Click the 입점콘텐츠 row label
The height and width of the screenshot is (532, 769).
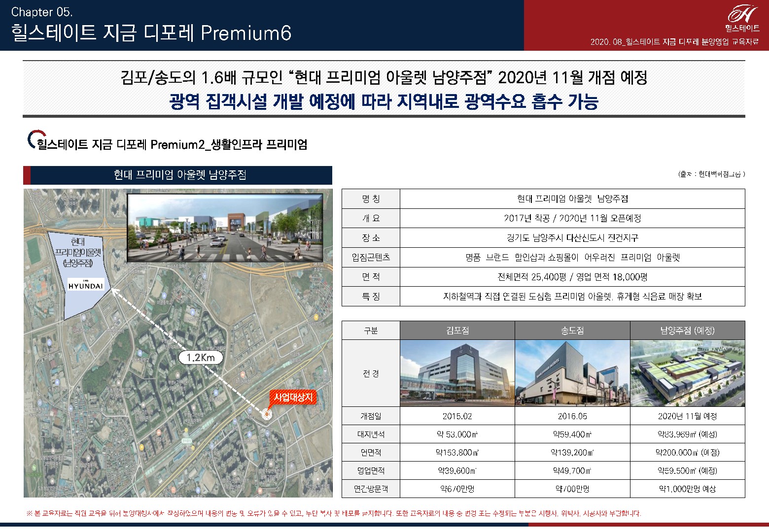coord(371,257)
